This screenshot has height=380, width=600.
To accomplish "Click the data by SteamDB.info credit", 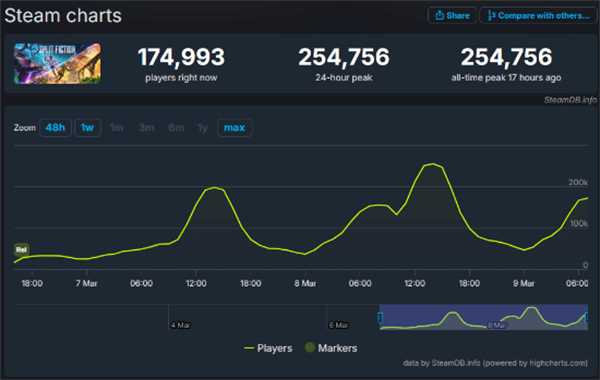I will coord(495,363).
